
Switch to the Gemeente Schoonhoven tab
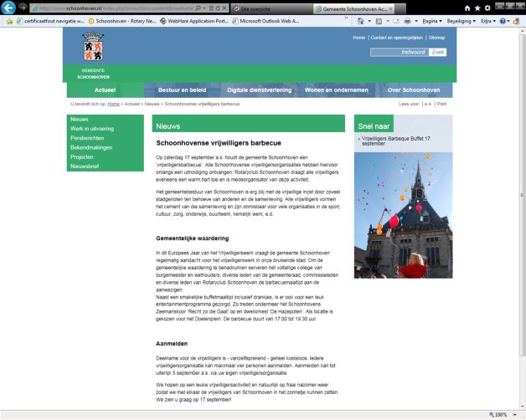(354, 9)
